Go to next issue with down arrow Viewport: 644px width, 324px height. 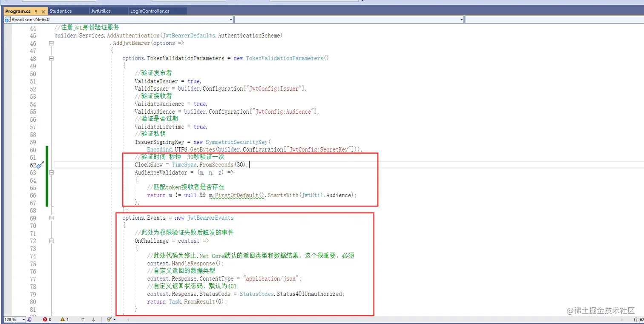(93, 319)
